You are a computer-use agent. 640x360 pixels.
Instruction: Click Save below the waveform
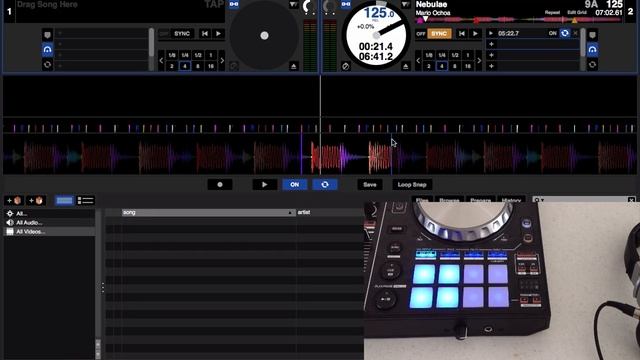pos(370,184)
